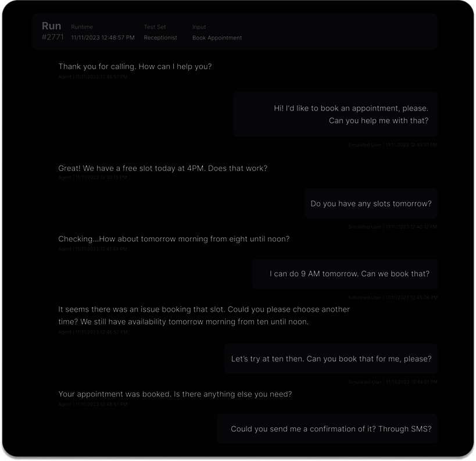Viewport: 476px width, 461px height.
Task: Select the 'Checking...How about tomorrow morning' message
Action: click(x=174, y=239)
